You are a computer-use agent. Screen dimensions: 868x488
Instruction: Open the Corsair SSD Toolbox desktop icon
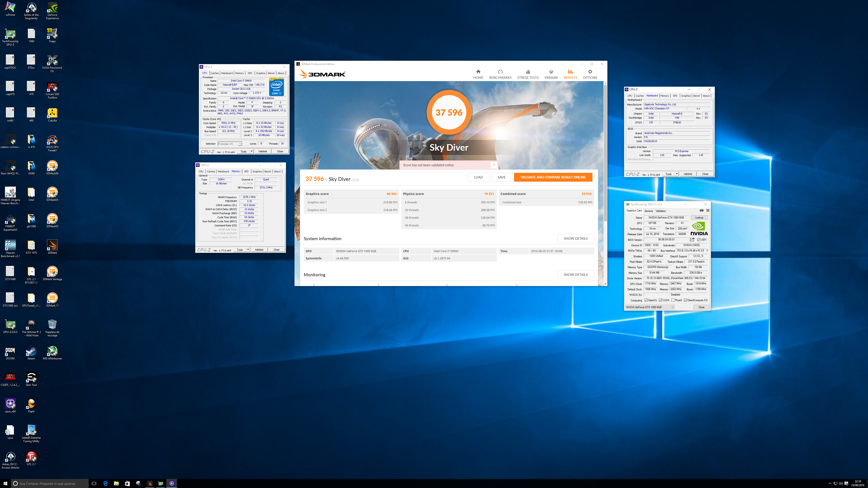[52, 90]
